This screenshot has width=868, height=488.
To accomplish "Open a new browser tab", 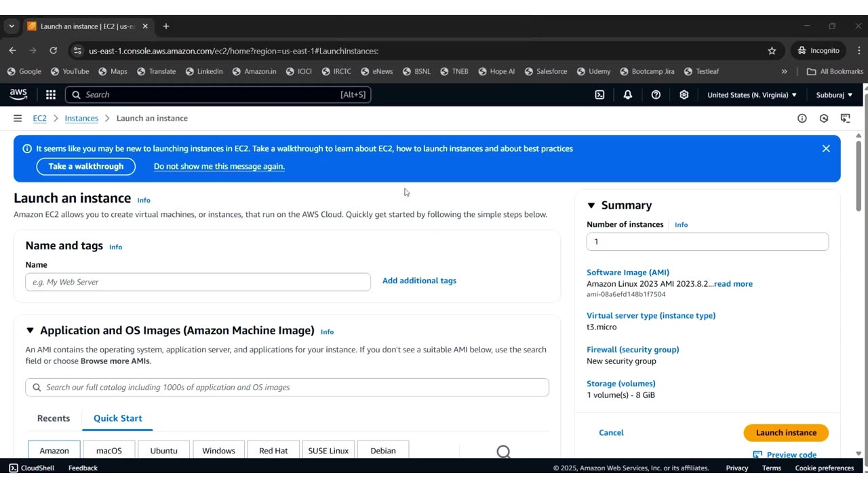I will pyautogui.click(x=166, y=26).
